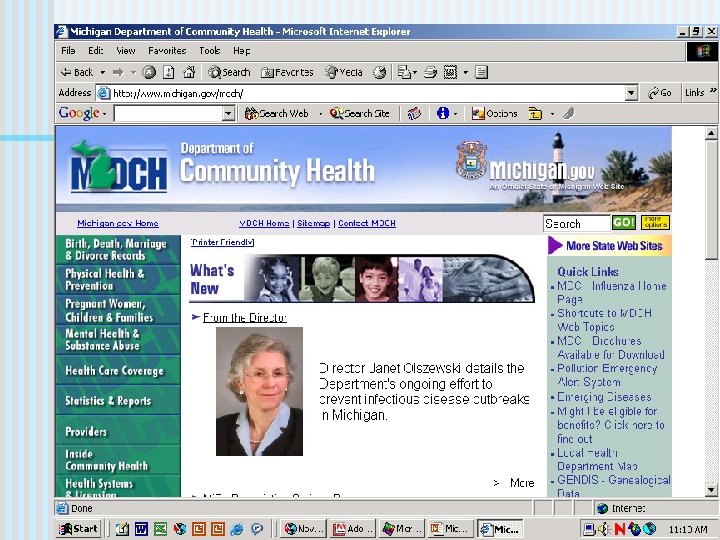The height and width of the screenshot is (540, 720).
Task: Show browsing History with the clock icon
Action: point(379,72)
